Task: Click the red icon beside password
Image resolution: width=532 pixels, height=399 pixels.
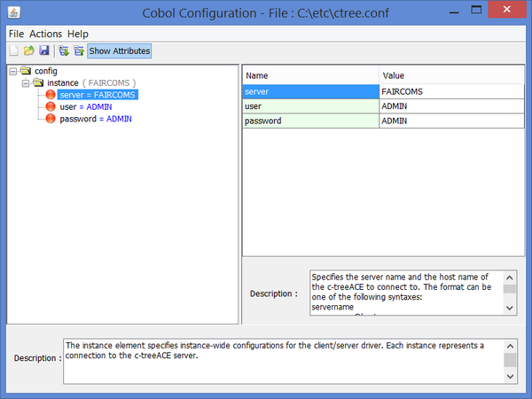Action: [x=51, y=119]
